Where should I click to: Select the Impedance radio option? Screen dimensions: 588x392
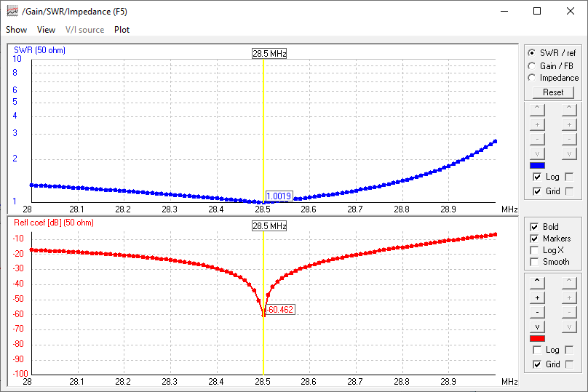pyautogui.click(x=532, y=78)
